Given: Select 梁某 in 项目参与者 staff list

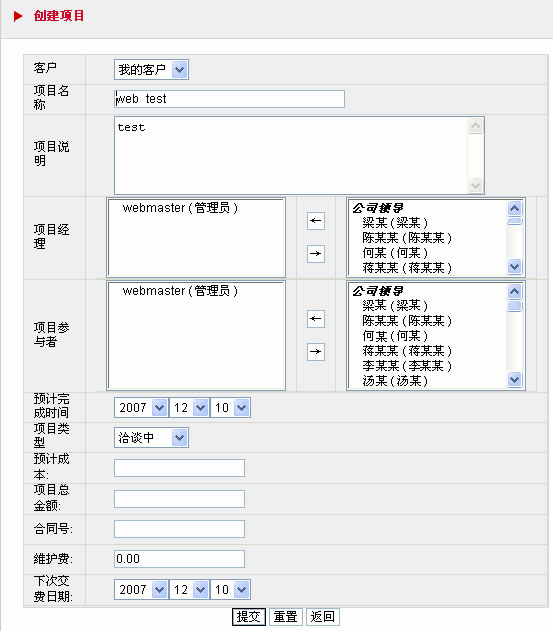Looking at the screenshot, I should click(395, 305).
